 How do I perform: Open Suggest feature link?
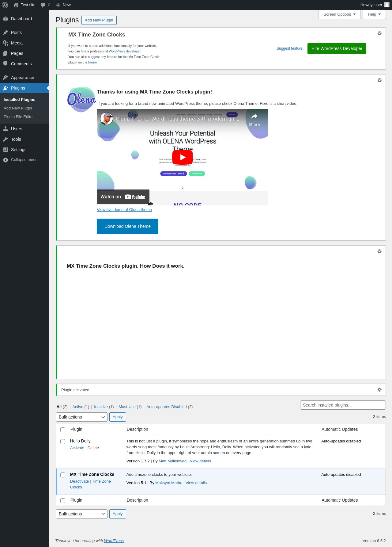(x=289, y=48)
